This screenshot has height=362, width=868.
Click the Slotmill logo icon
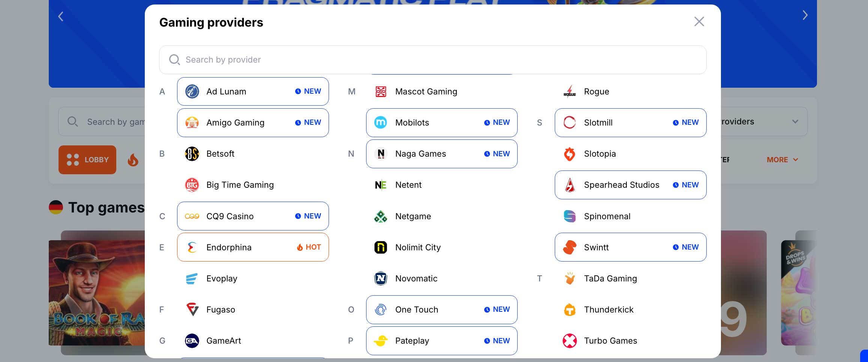point(569,123)
